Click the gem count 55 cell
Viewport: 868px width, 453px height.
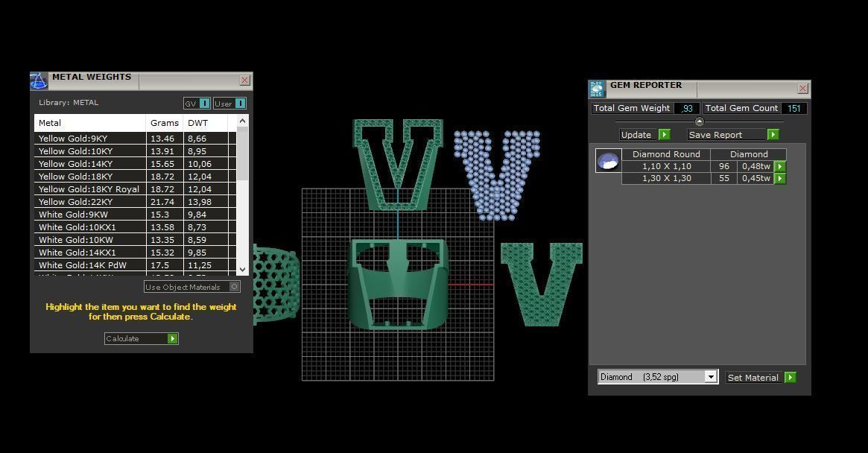724,178
